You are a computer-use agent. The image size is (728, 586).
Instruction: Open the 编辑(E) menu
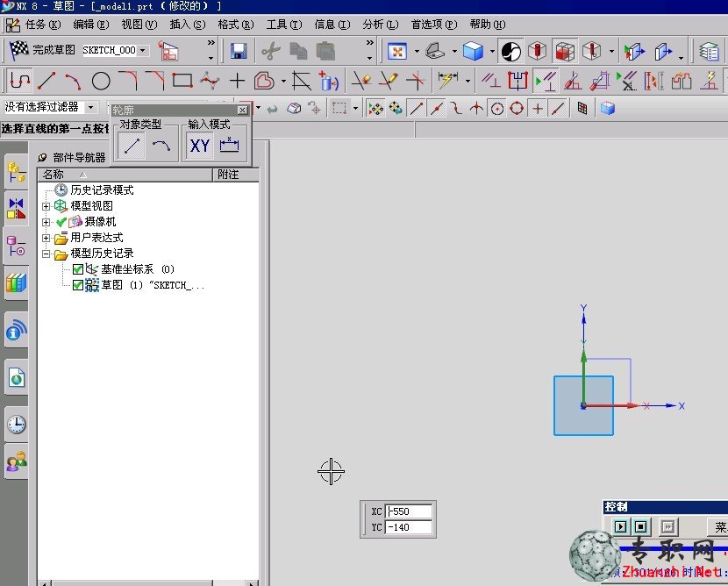91,25
